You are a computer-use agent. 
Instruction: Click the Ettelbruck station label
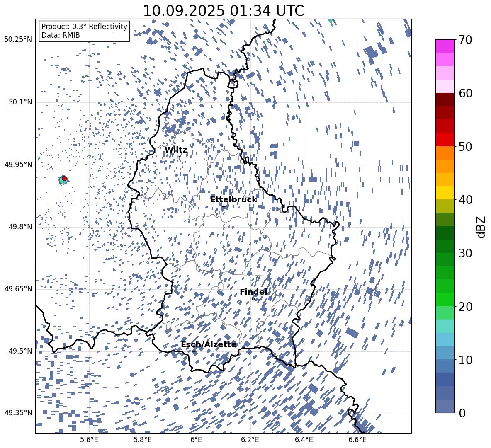click(233, 199)
